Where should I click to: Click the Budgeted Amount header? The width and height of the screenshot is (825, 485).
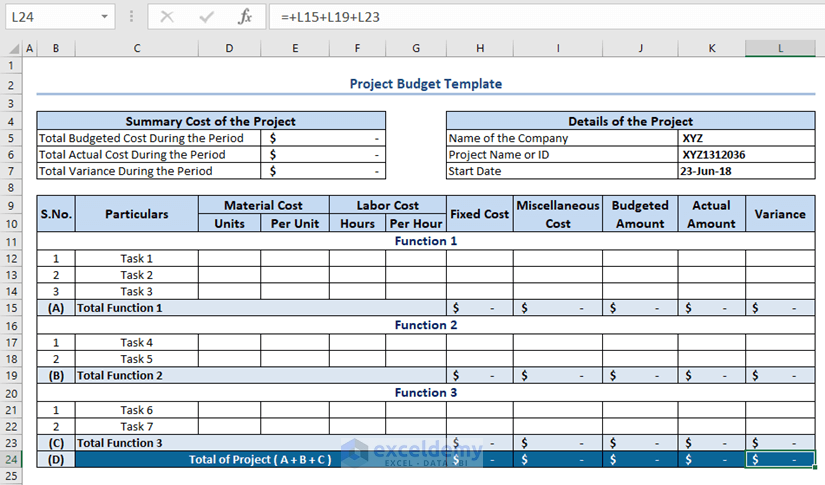click(x=640, y=214)
